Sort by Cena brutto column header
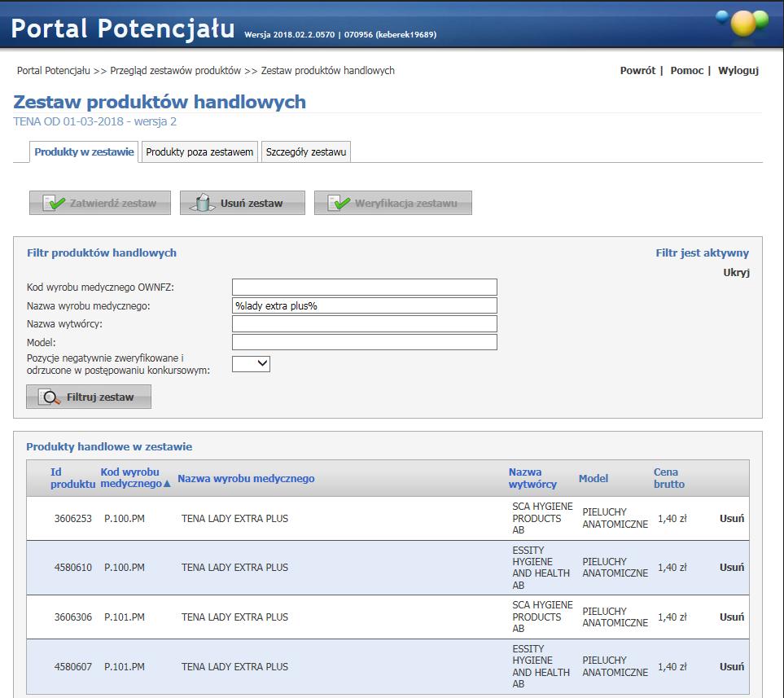The image size is (784, 698). point(669,478)
